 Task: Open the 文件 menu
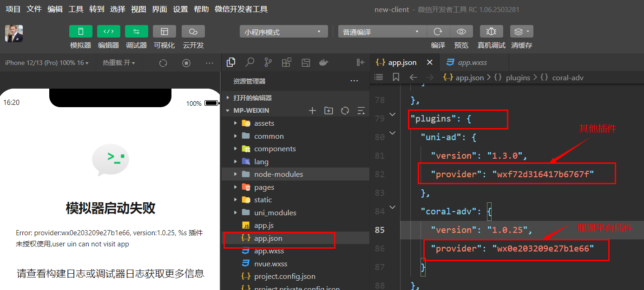(x=34, y=9)
